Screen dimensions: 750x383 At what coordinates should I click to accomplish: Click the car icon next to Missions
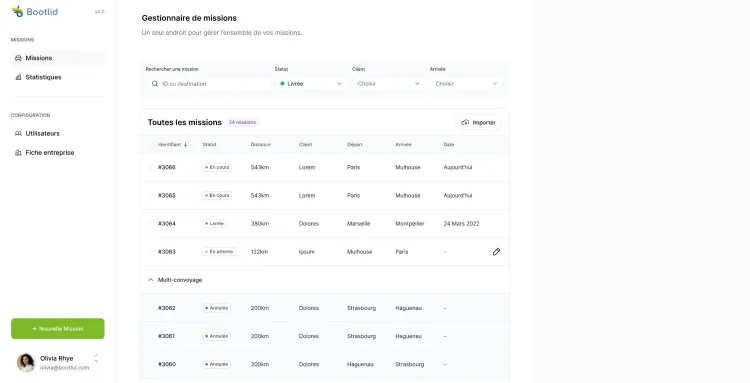[18, 58]
